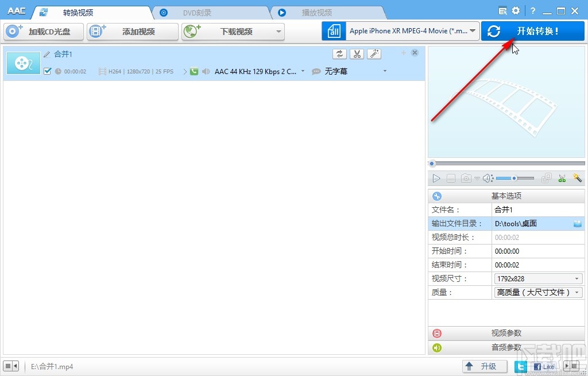
Task: Click the 升级 button in the status bar
Action: 484,366
